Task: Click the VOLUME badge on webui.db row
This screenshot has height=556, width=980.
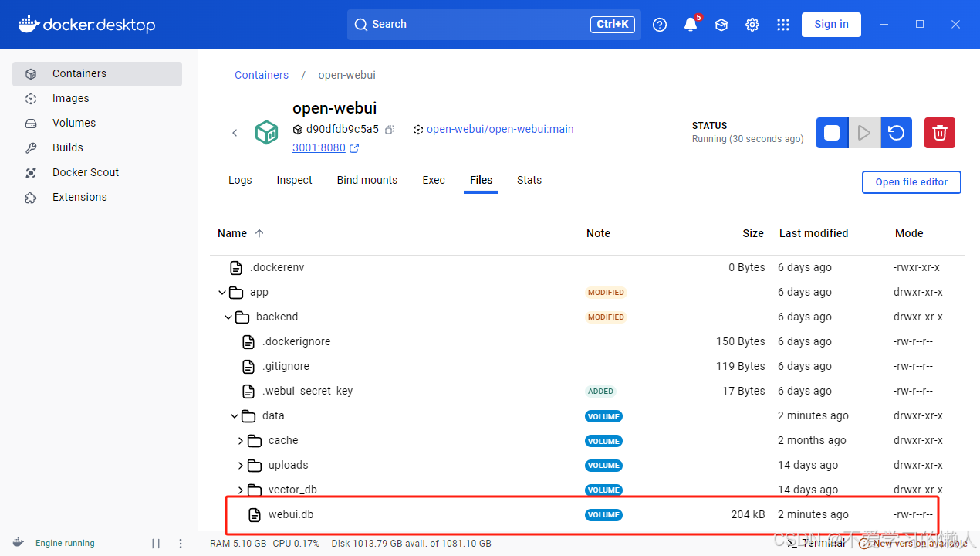Action: pyautogui.click(x=603, y=515)
